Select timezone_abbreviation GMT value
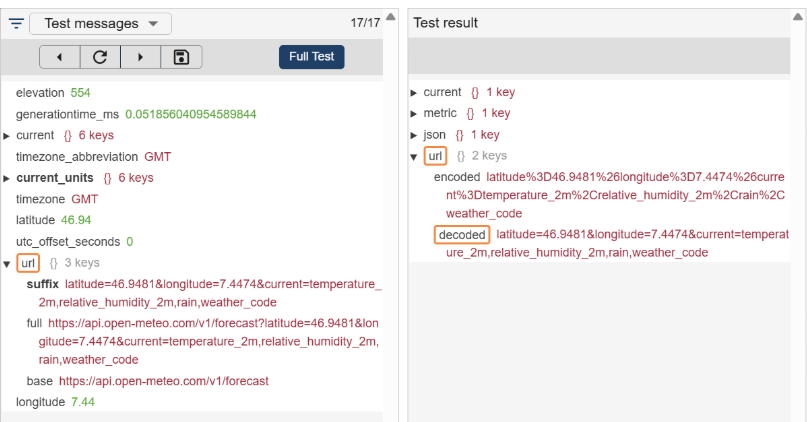The width and height of the screenshot is (807, 422). coord(157,156)
